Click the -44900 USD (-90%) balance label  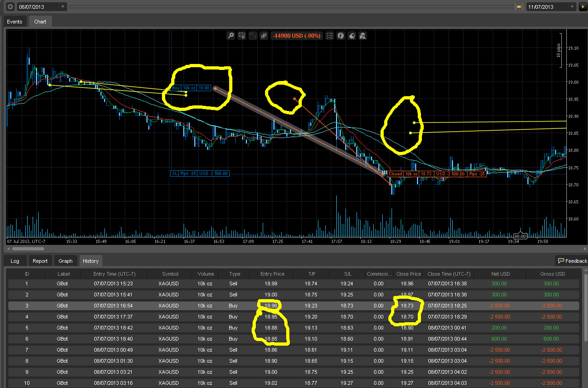pos(296,35)
